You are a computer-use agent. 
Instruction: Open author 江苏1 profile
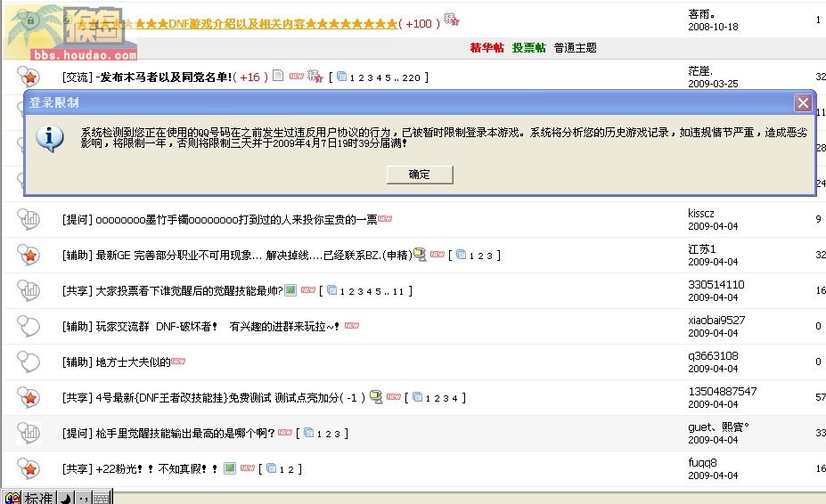pyautogui.click(x=701, y=249)
